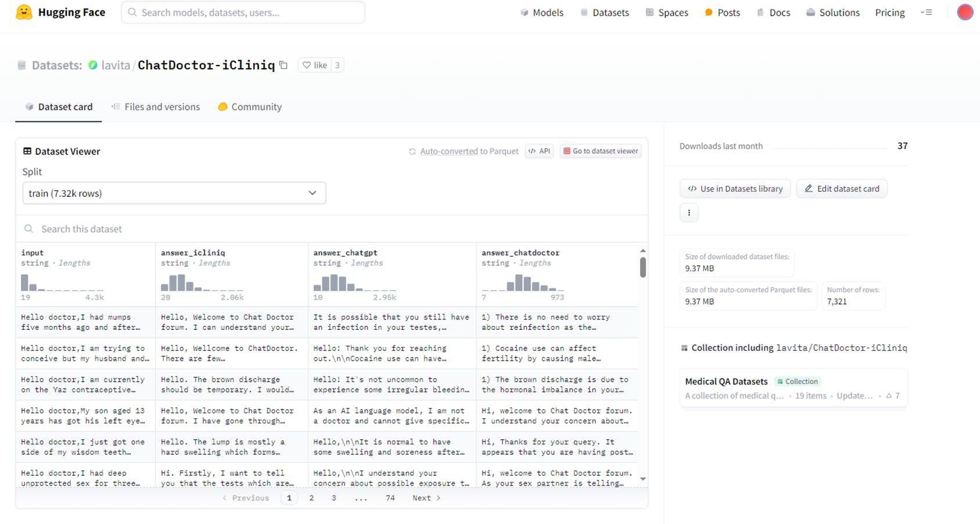Click the answer_icliniq lengths histogram
This screenshot has width=980, height=524.
pyautogui.click(x=202, y=282)
